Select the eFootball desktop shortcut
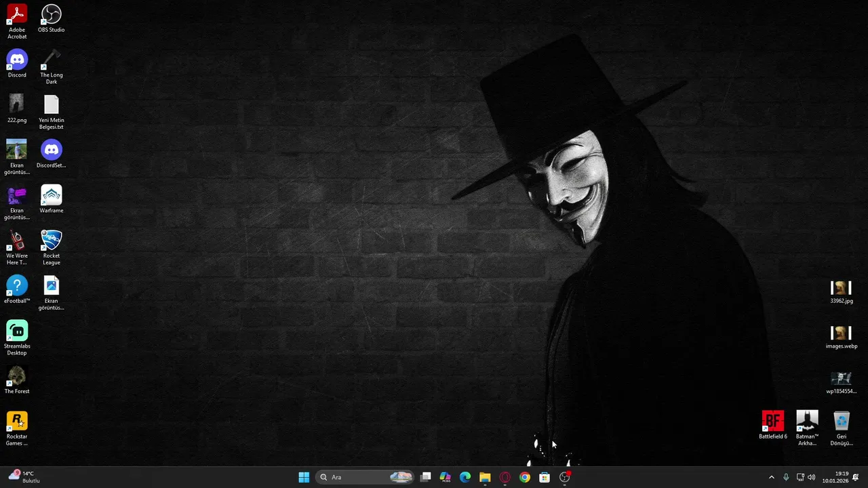Image resolution: width=868 pixels, height=488 pixels. (x=17, y=289)
